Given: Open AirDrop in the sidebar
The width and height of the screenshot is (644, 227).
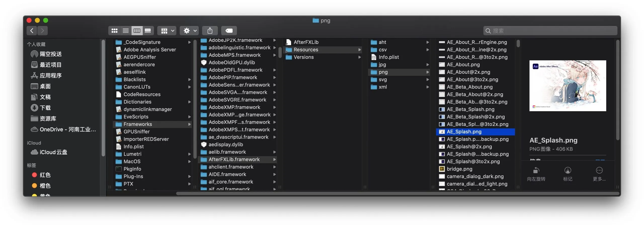Looking at the screenshot, I should [x=46, y=54].
